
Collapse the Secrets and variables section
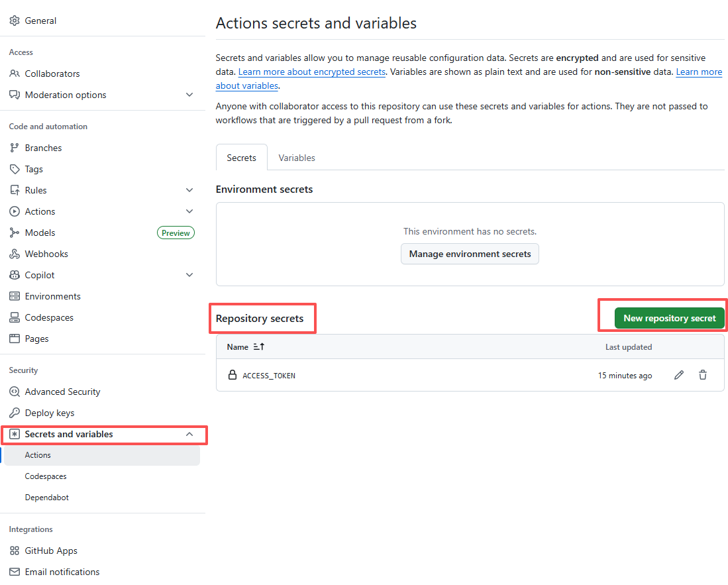[189, 435]
